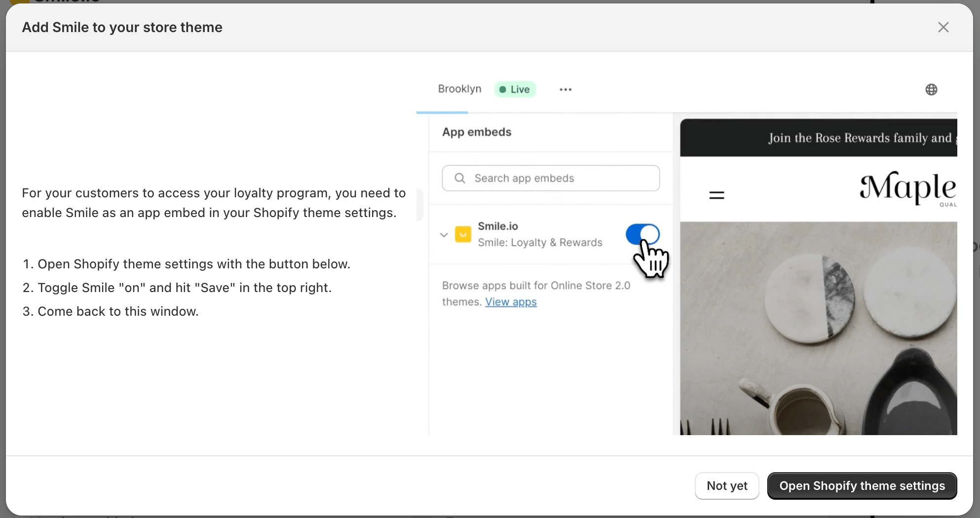Close the Add Smile dialog
The width and height of the screenshot is (980, 518).
[943, 27]
